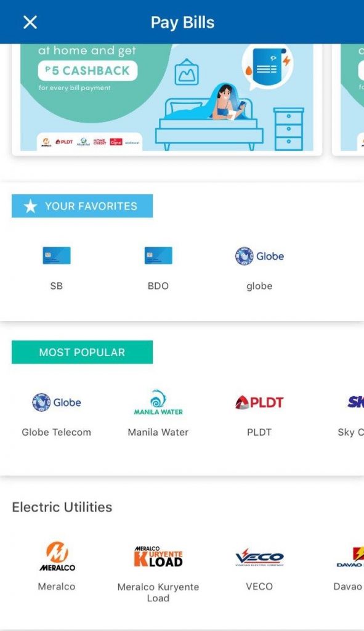Image resolution: width=364 pixels, height=631 pixels.
Task: Tap the Manila Water text label
Action: (x=158, y=432)
